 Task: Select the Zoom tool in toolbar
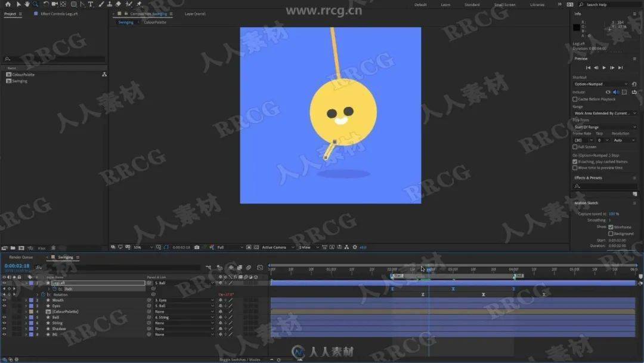click(34, 4)
